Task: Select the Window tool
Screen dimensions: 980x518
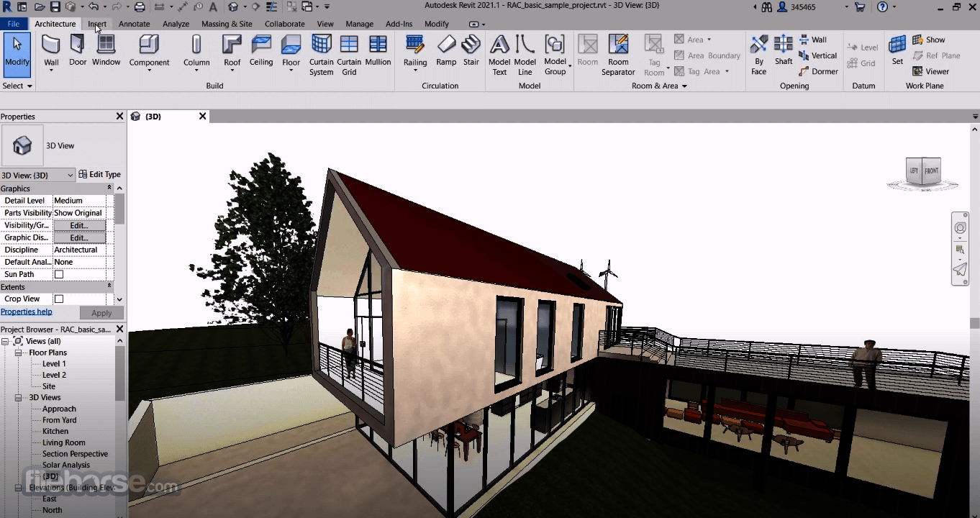Action: click(106, 50)
